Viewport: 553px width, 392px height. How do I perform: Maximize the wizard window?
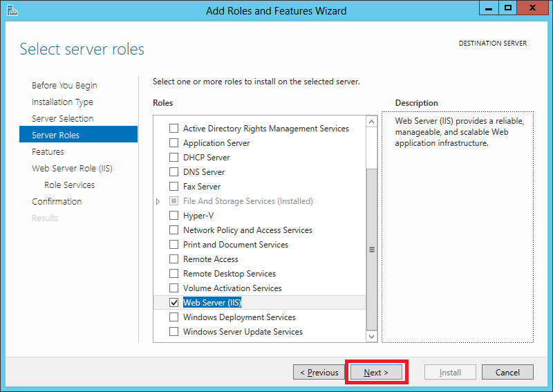[507, 8]
